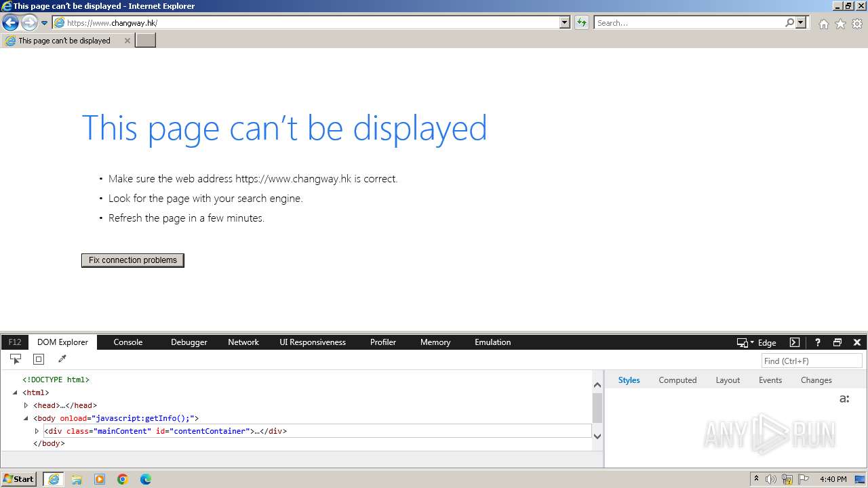Open the Events pane tab
The width and height of the screenshot is (868, 488).
point(770,380)
